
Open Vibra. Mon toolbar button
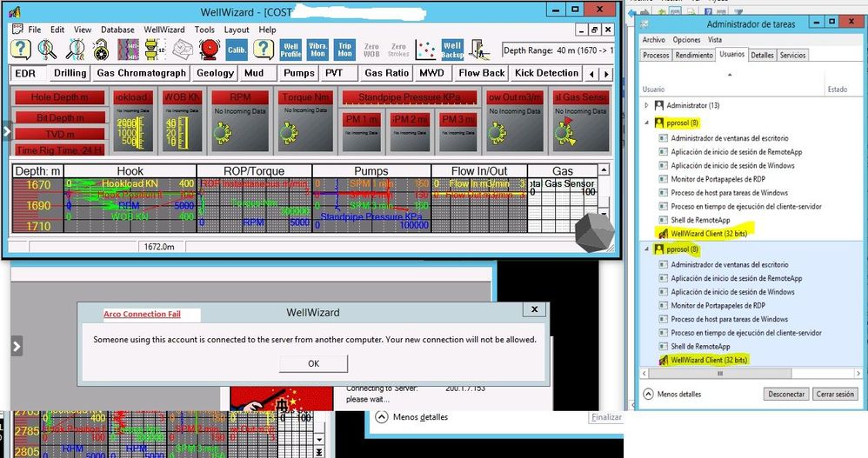[317, 50]
